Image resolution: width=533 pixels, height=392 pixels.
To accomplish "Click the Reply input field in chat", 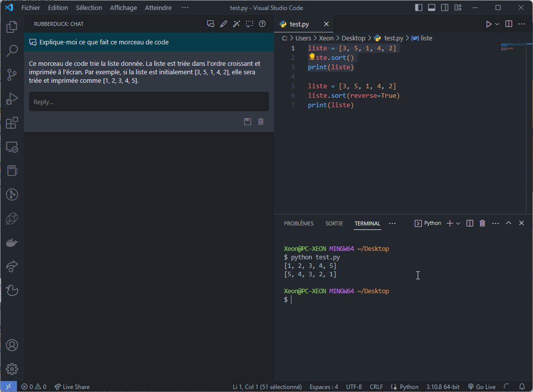I will click(149, 102).
